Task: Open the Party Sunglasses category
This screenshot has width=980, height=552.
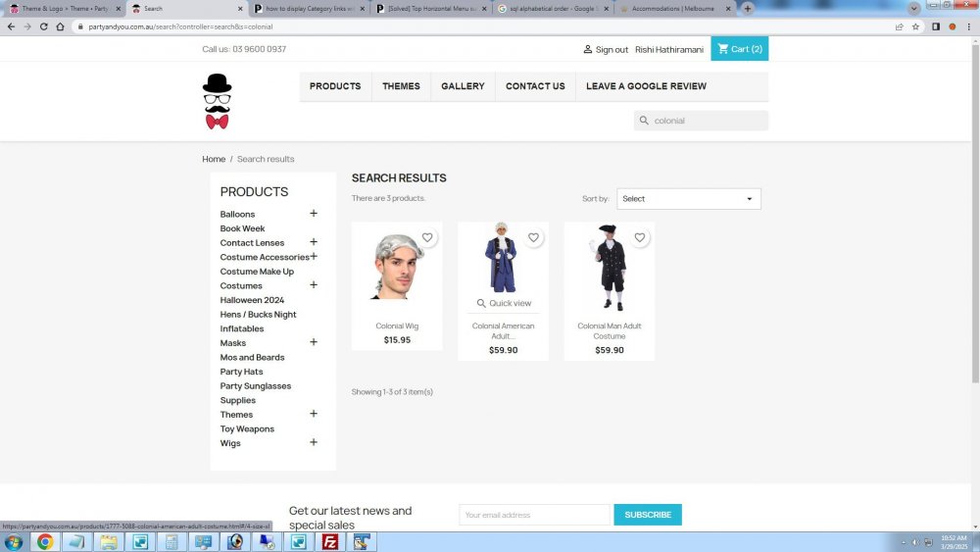Action: pyautogui.click(x=256, y=385)
